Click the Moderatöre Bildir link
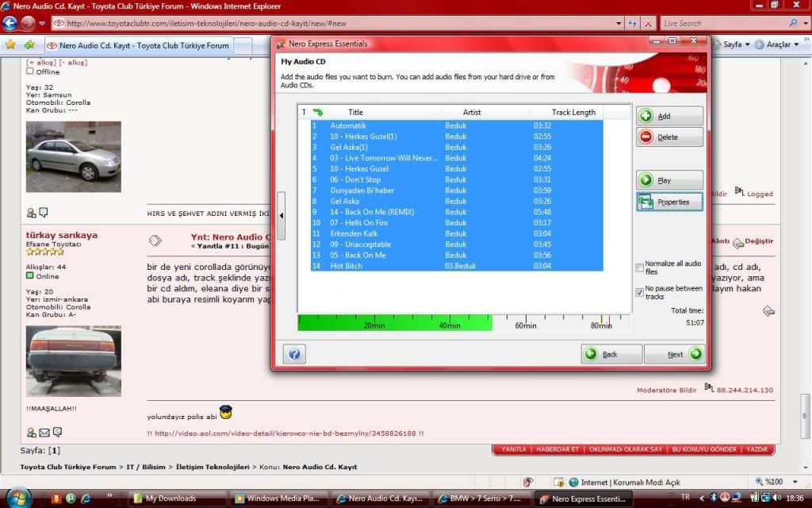The height and width of the screenshot is (508, 812). tap(666, 390)
